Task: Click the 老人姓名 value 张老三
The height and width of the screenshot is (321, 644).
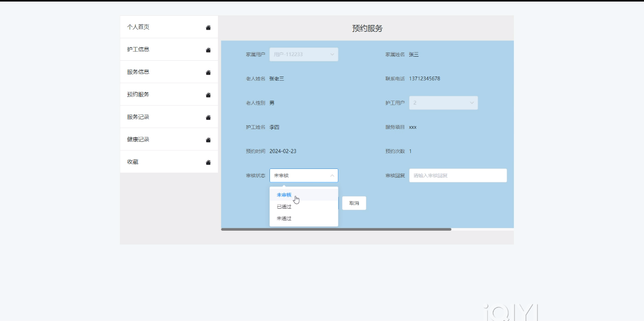Action: pos(277,79)
